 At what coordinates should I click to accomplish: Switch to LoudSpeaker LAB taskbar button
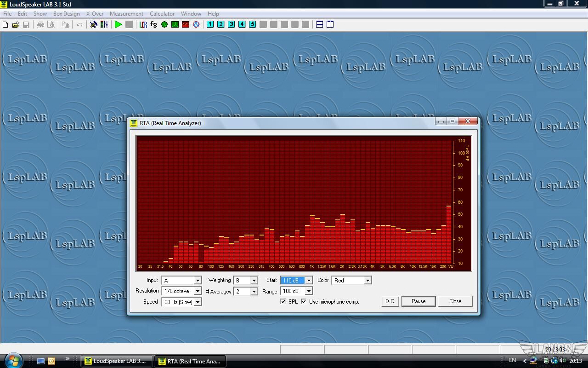(x=116, y=361)
